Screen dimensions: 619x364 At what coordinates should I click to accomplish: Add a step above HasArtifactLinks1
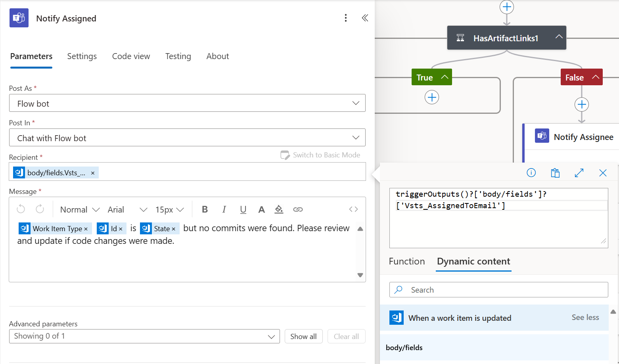click(x=507, y=7)
